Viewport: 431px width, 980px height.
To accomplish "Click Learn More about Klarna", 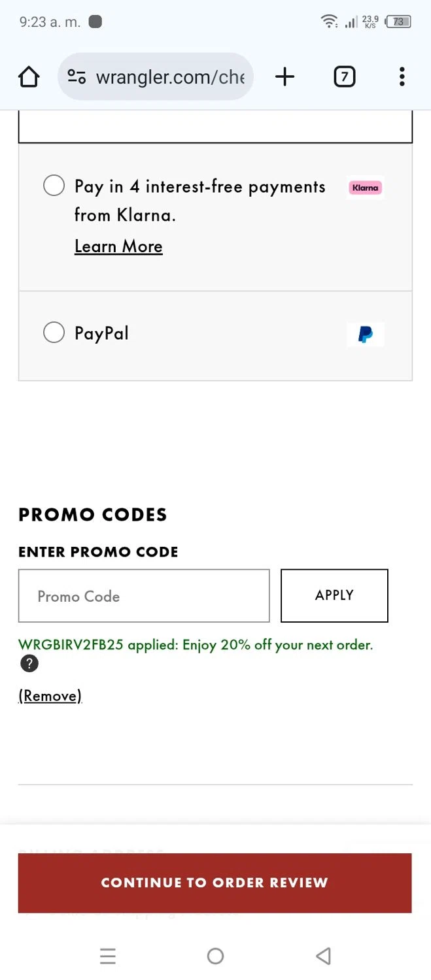I will (118, 246).
